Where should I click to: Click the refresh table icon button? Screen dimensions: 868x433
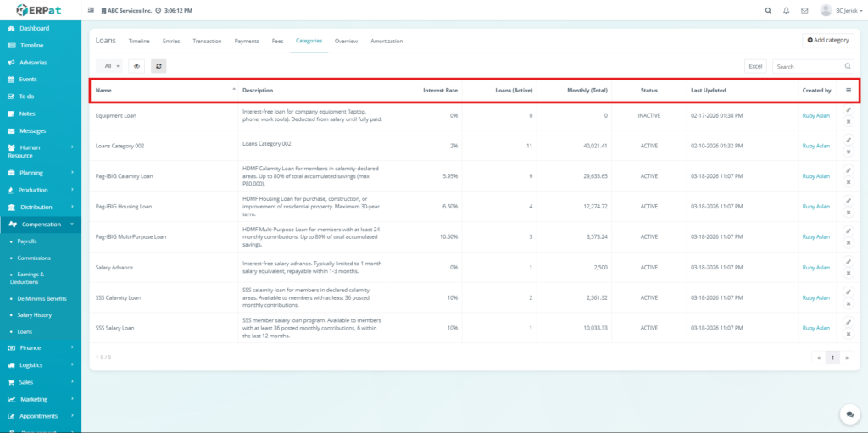tap(159, 65)
